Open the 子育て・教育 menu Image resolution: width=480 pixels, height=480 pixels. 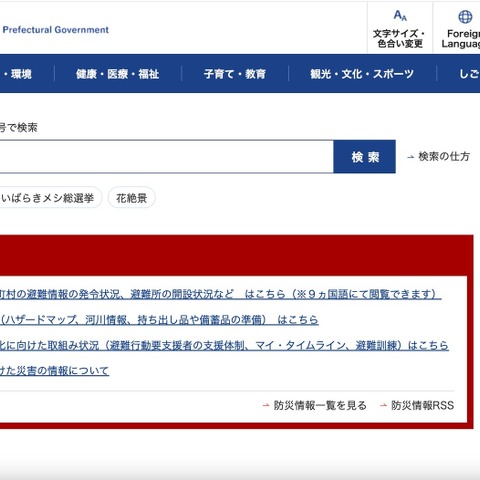(x=235, y=74)
